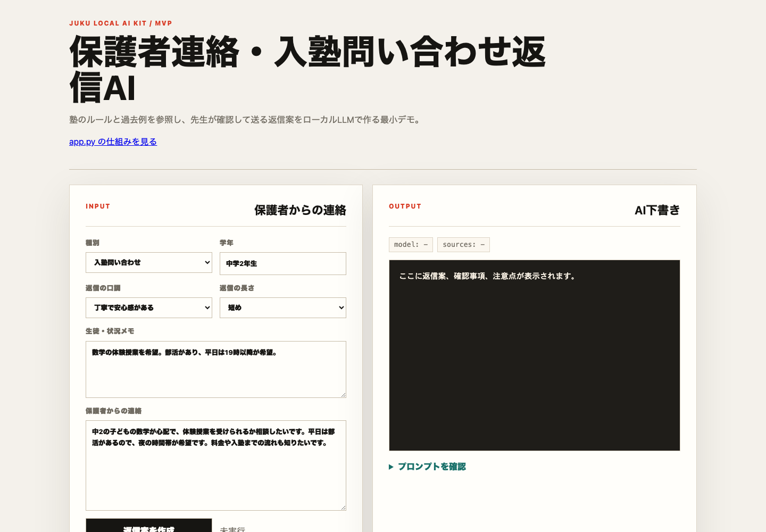The width and height of the screenshot is (766, 532).
Task: Click the 学年 input field with 中学2年生
Action: (x=283, y=263)
